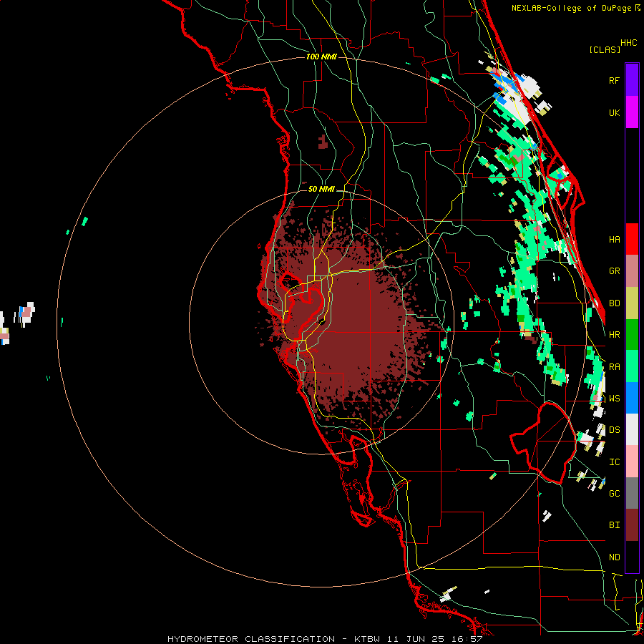Click the DS white legend swatch
The width and height of the screenshot is (644, 644).
(x=632, y=429)
